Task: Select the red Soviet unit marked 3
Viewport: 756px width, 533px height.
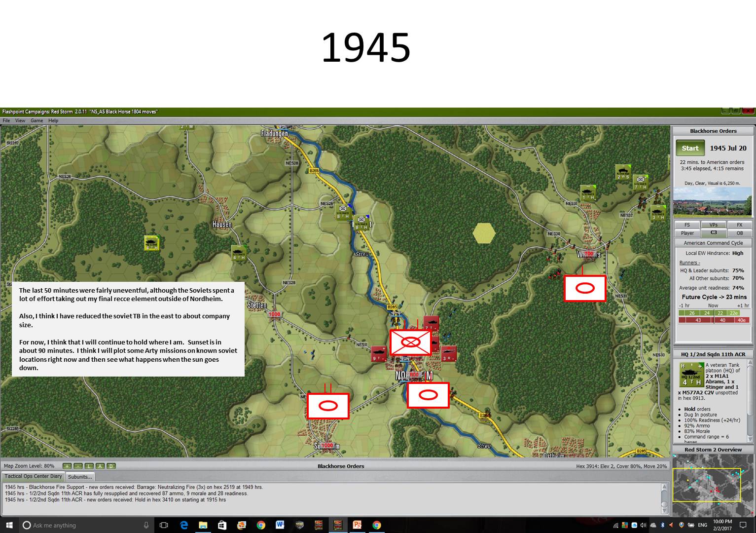Action: [448, 354]
